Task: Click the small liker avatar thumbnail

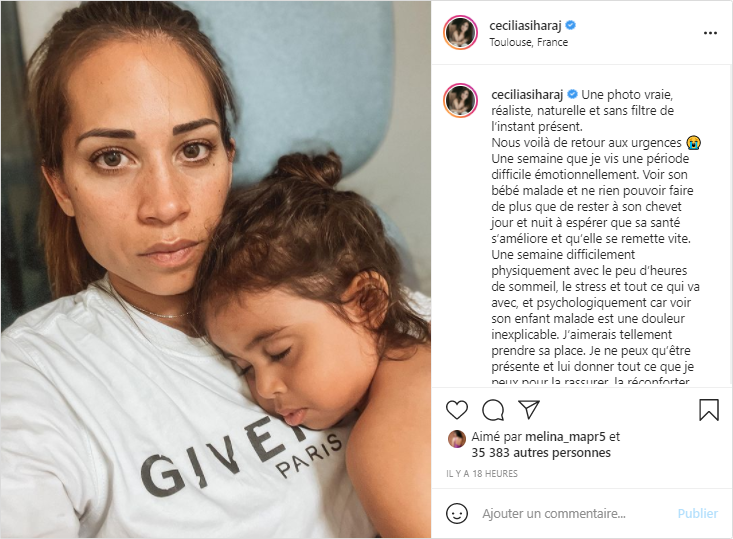Action: 457,439
